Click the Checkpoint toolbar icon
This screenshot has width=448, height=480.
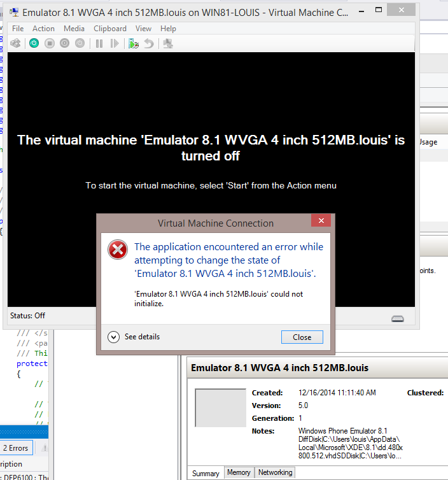pos(134,43)
